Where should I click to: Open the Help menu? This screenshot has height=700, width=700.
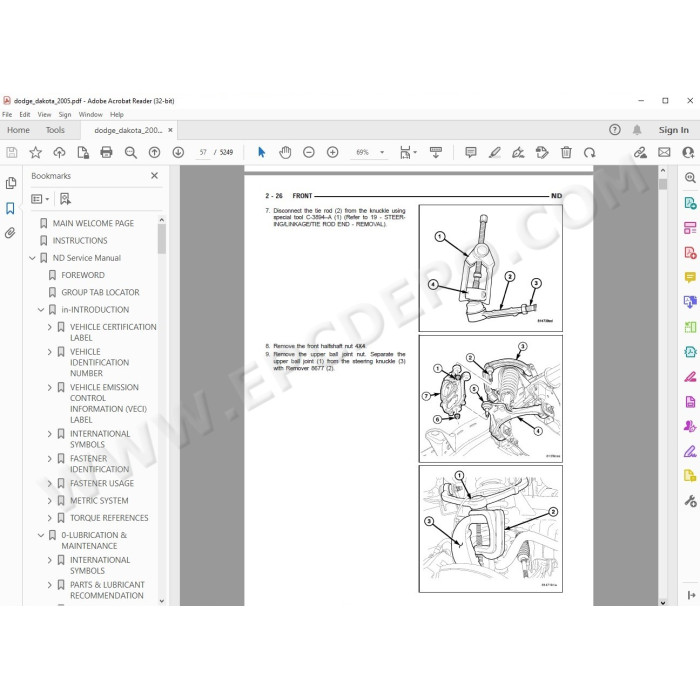pos(117,115)
